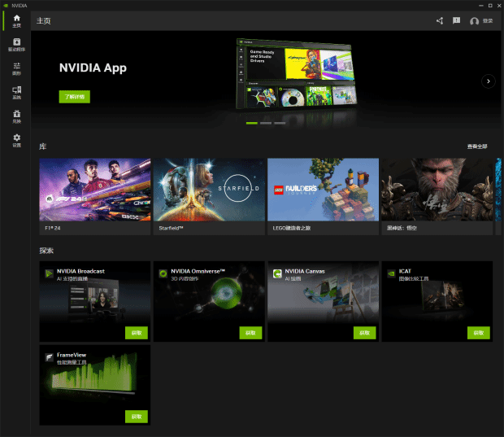Click the 'ICAT' card title
The image size is (504, 437).
click(x=405, y=271)
